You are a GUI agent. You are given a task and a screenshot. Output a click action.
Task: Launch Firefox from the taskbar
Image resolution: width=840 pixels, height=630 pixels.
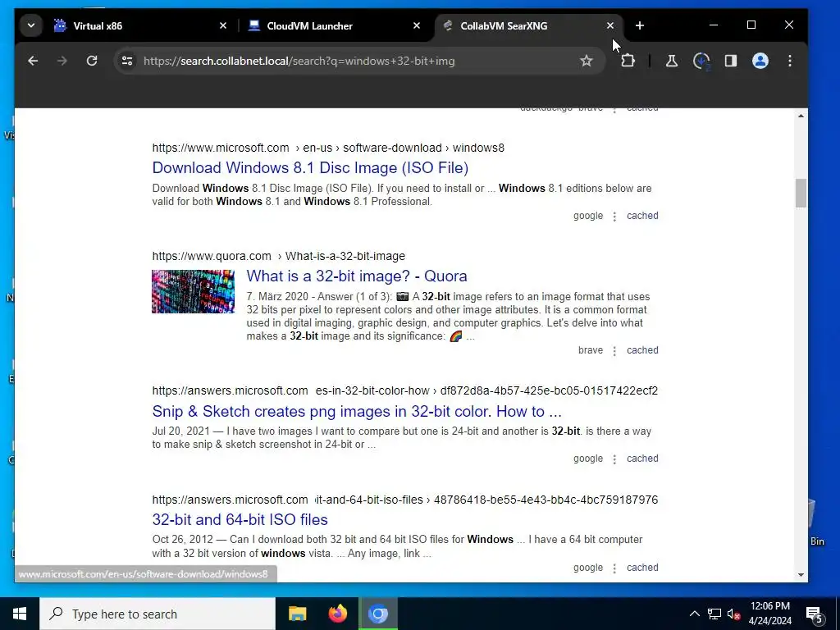tap(337, 614)
